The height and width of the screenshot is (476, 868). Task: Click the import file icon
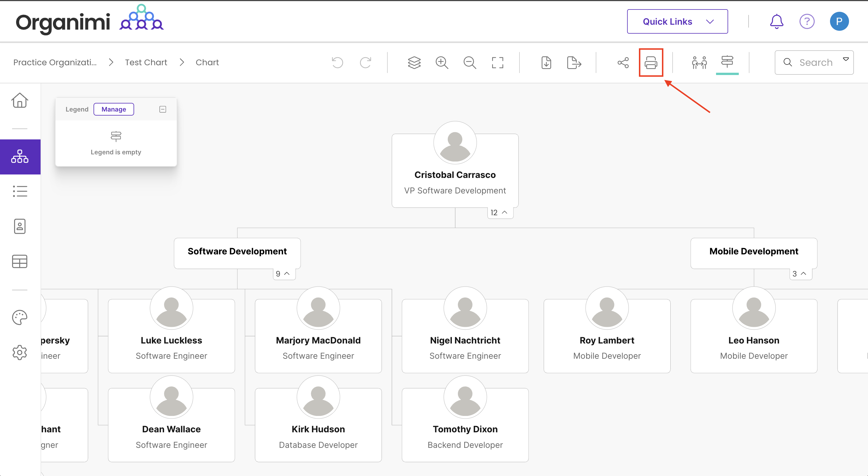click(546, 63)
